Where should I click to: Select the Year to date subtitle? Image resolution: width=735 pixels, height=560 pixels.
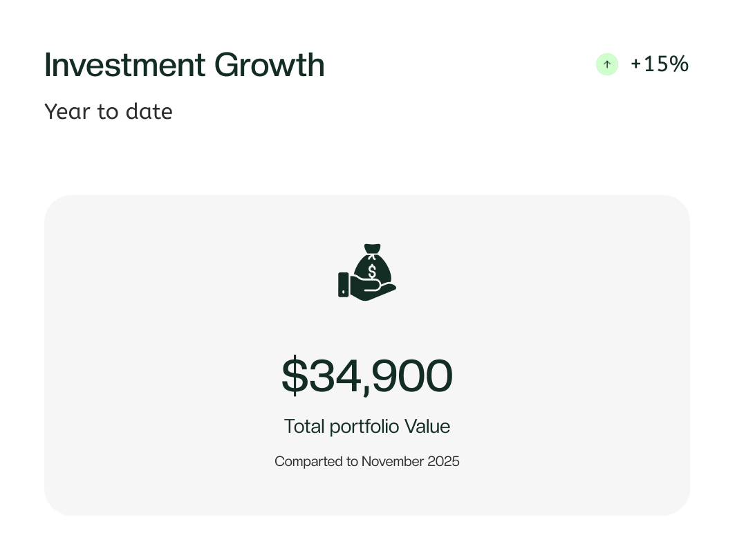pyautogui.click(x=109, y=111)
